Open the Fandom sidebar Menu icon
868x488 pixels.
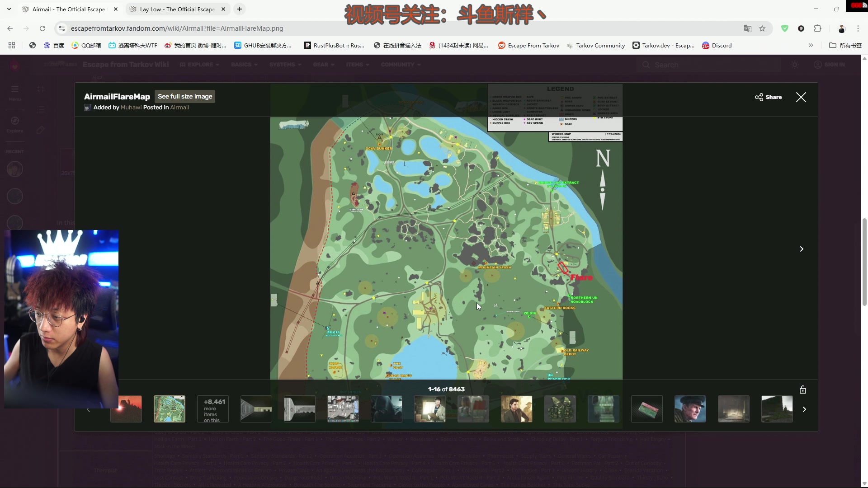pos(15,92)
